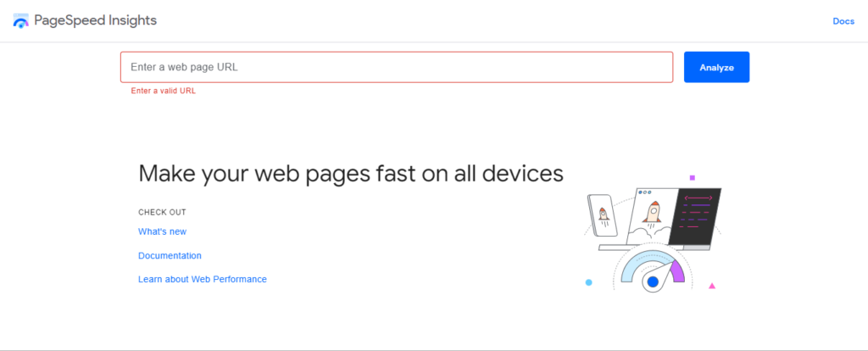Open Learn about Web Performance link
This screenshot has height=351, width=868.
click(x=202, y=279)
